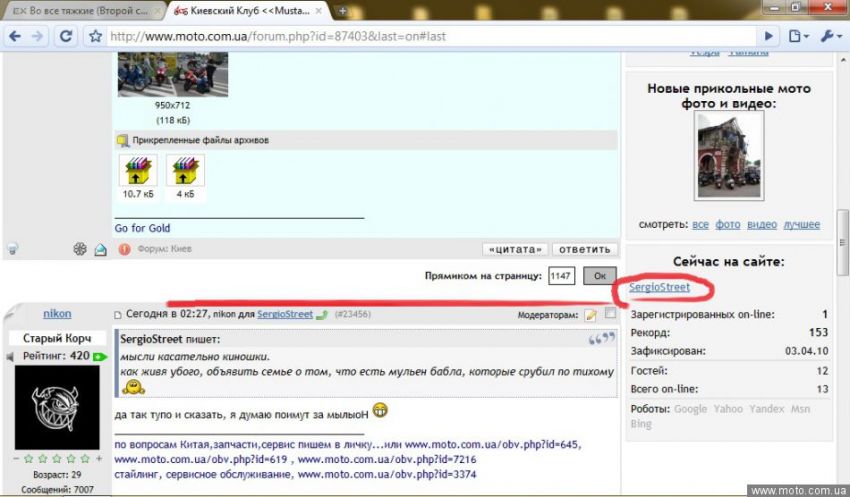The height and width of the screenshot is (497, 850).
Task: Click the browser back arrow
Action: pos(14,36)
